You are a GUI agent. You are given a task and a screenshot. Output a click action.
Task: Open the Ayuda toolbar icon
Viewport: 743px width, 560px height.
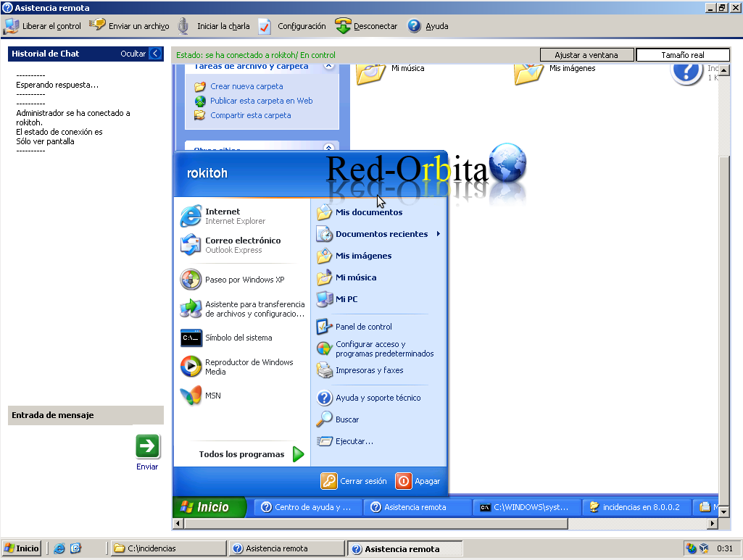point(414,26)
